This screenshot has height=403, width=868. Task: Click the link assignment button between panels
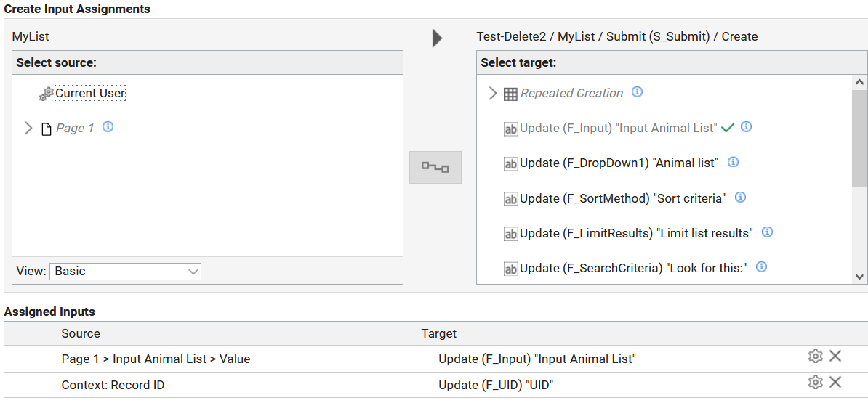[x=435, y=168]
